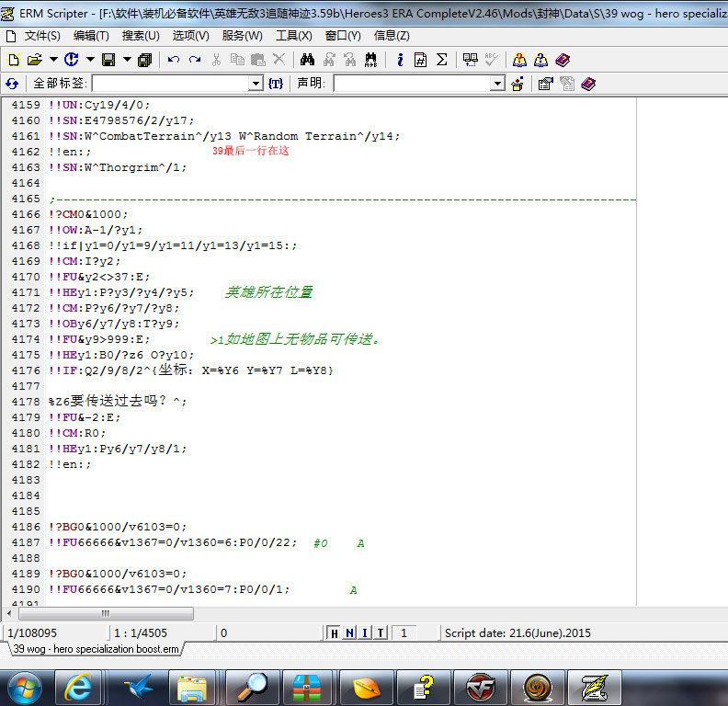Screen dimensions: 728x706
Task: Create a new script file
Action: [x=14, y=60]
